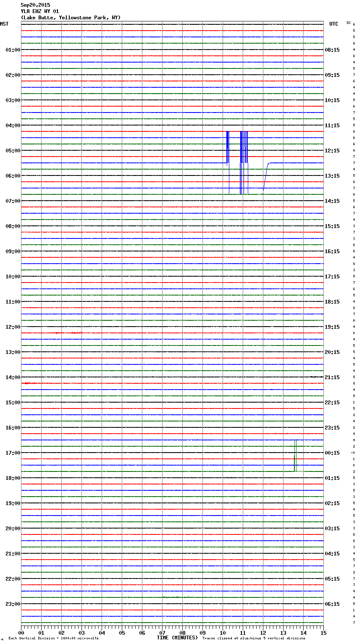Click the UTC '00:15' row label
Viewport: 357px width, 644px height.
coord(332,453)
